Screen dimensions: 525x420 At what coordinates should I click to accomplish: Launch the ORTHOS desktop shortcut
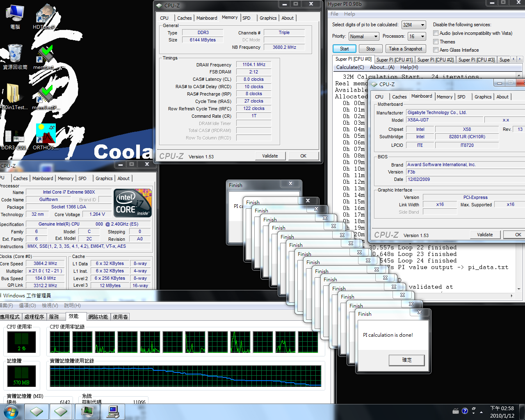coord(45,137)
